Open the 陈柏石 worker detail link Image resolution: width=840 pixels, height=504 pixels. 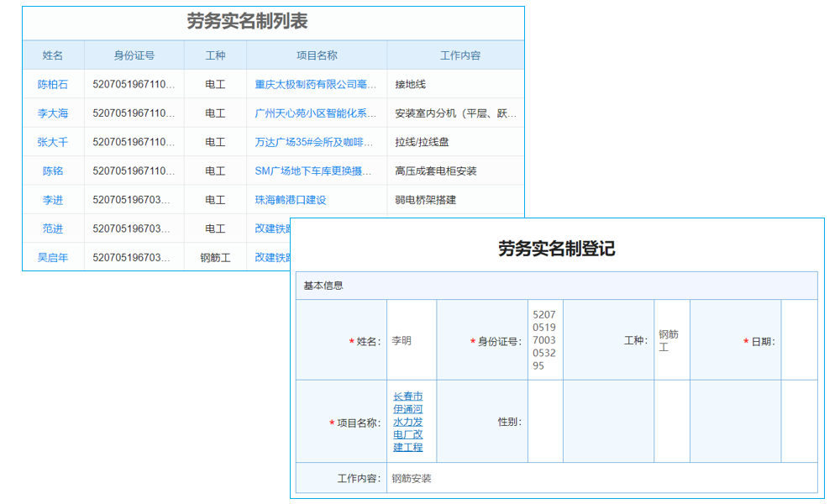click(53, 84)
